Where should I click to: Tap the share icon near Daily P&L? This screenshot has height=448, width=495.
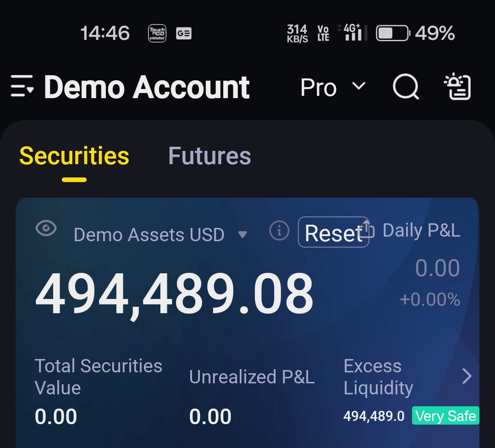point(367,229)
